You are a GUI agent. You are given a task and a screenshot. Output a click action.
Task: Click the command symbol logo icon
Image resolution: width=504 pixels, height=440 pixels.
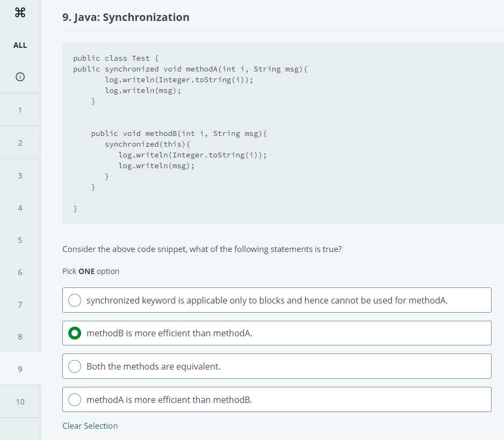coord(20,12)
